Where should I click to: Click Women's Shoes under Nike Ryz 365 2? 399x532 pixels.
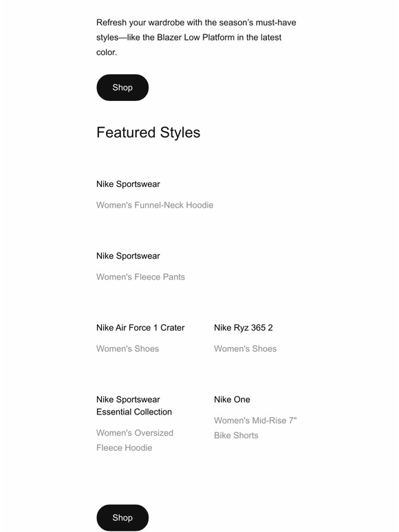point(245,348)
